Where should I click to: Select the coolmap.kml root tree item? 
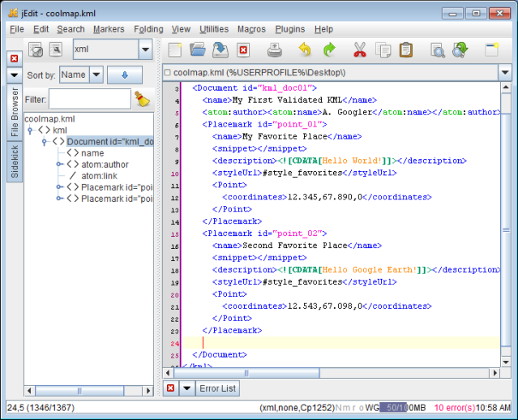pyautogui.click(x=49, y=118)
